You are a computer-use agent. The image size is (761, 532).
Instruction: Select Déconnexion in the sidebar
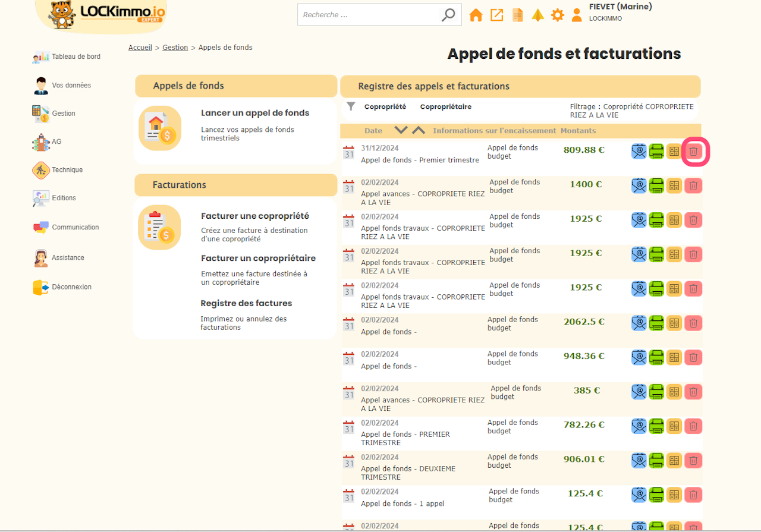click(71, 287)
